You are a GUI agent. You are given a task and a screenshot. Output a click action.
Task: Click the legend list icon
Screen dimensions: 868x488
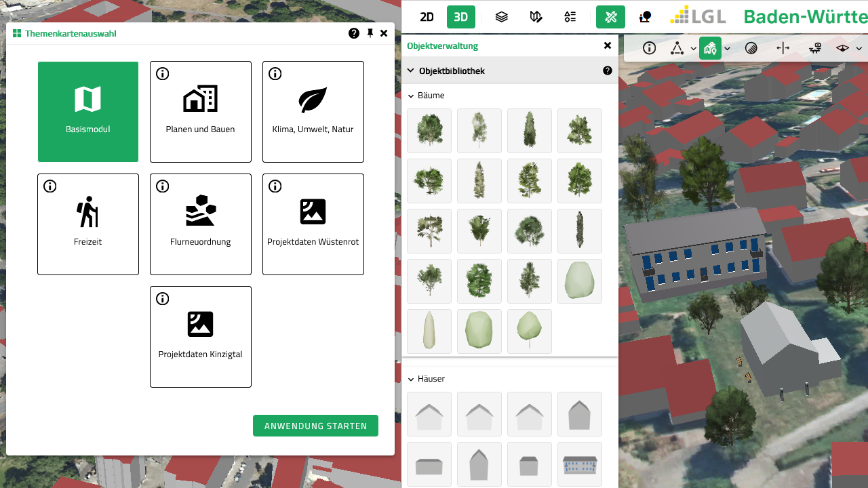pyautogui.click(x=570, y=17)
